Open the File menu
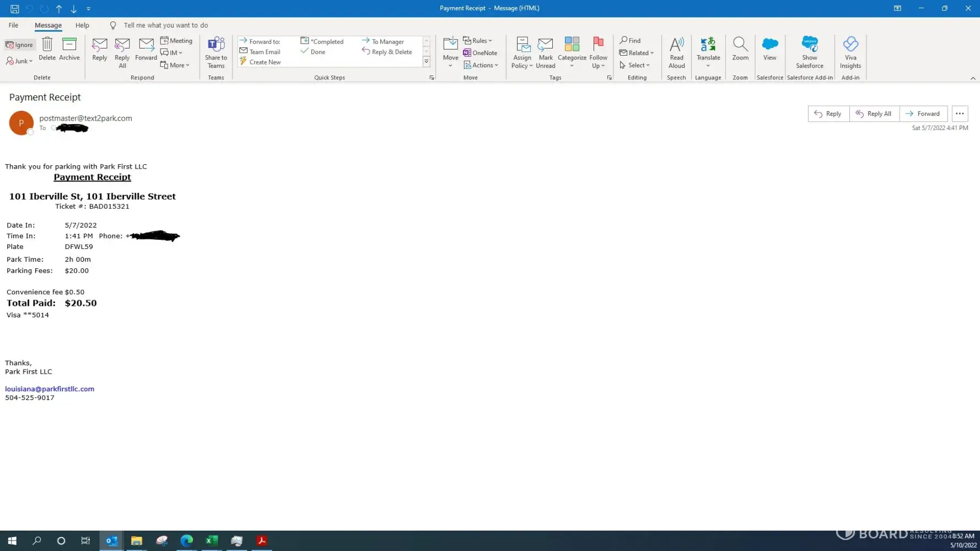The width and height of the screenshot is (980, 551). [13, 25]
